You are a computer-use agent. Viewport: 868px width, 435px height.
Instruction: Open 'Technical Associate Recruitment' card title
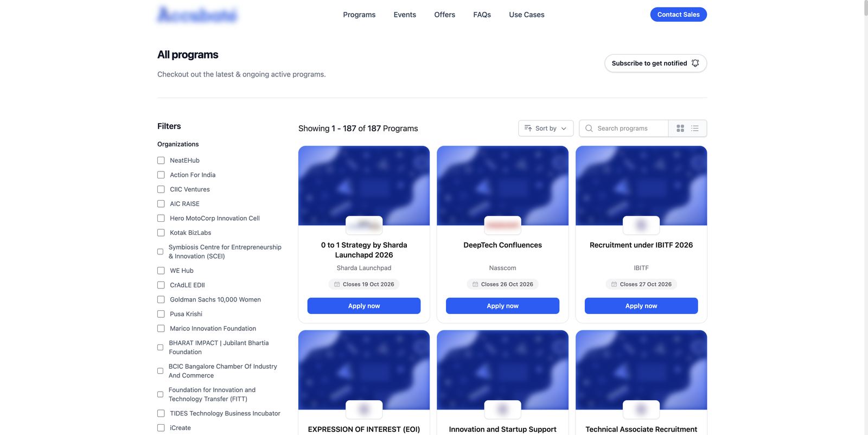(x=641, y=430)
